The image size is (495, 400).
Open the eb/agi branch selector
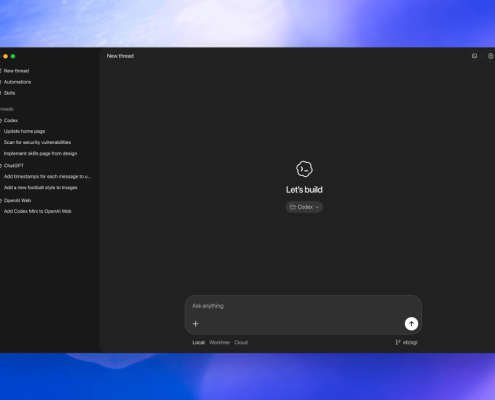[406, 342]
